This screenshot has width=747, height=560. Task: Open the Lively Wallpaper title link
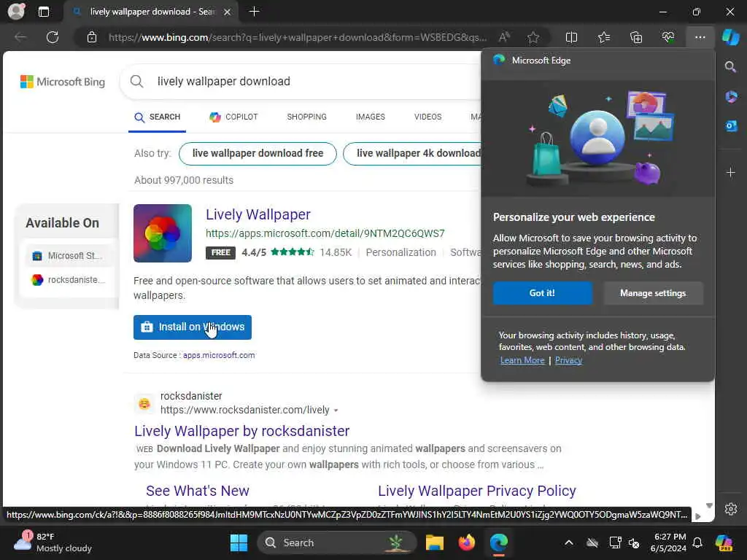[258, 215]
